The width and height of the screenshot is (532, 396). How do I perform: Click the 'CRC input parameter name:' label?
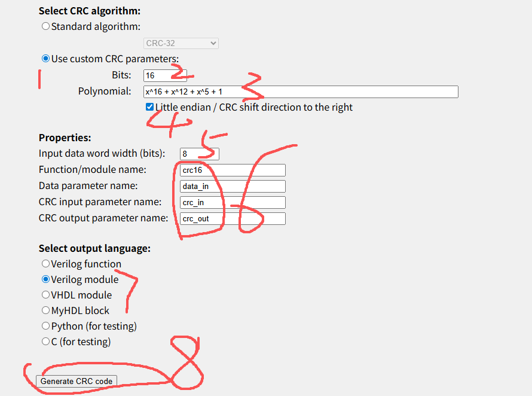100,202
